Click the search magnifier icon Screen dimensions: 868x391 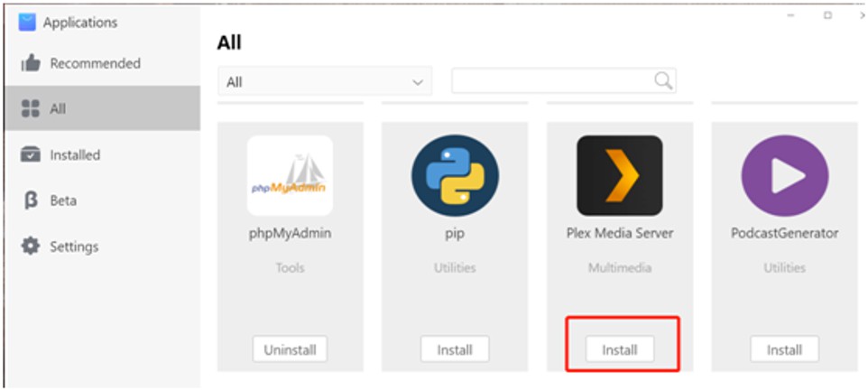tap(662, 81)
